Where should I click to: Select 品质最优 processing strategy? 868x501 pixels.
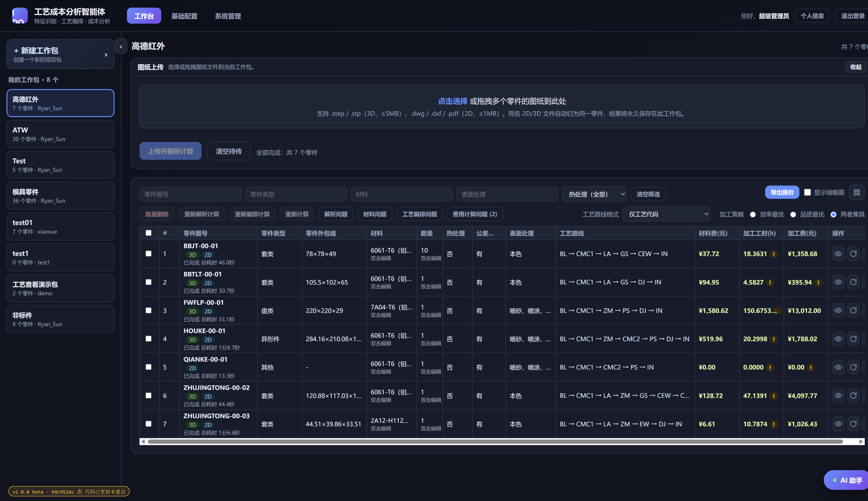(x=793, y=214)
